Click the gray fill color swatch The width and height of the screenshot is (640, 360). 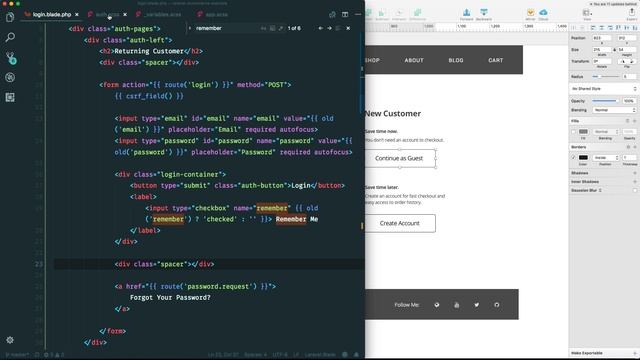583,131
